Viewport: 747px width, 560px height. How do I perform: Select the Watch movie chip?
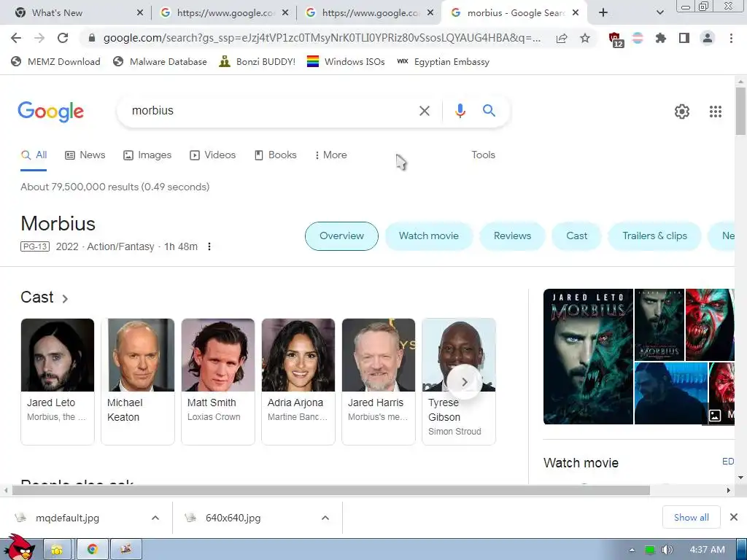pos(429,236)
